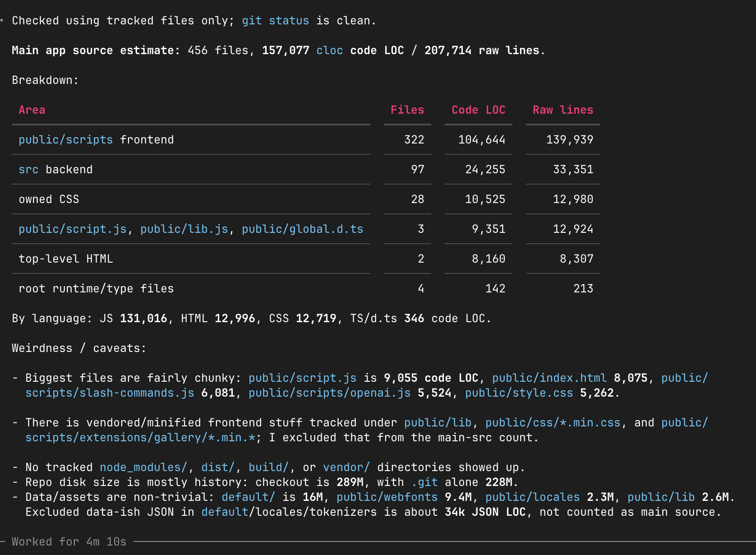
Task: Click the '.git' path in the disk size line
Action: click(424, 482)
